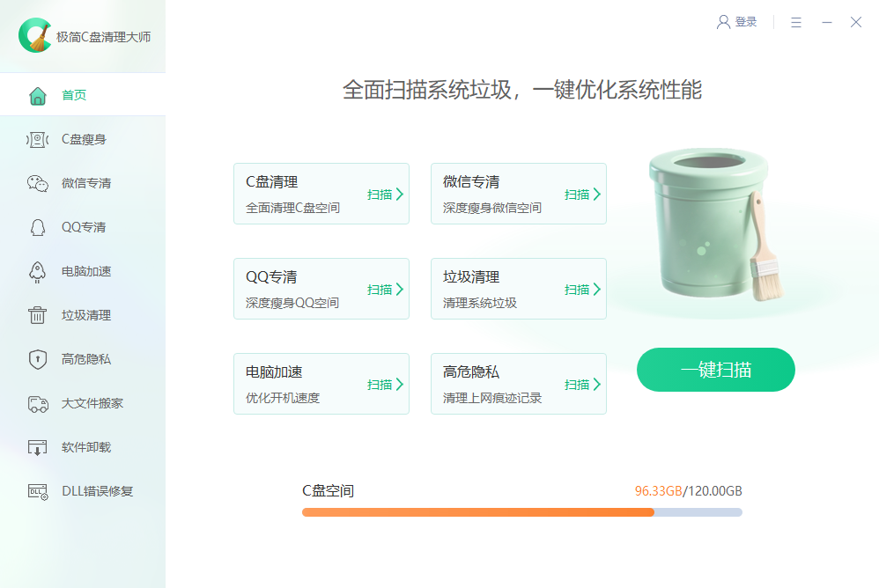
Task: Open the C盘瘦身 sidebar item
Action: (x=83, y=139)
